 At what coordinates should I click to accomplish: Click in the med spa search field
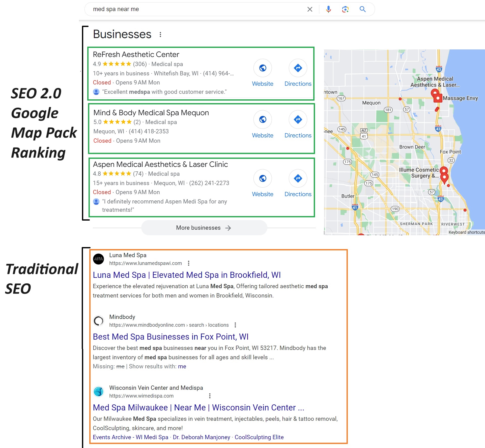coord(197,9)
